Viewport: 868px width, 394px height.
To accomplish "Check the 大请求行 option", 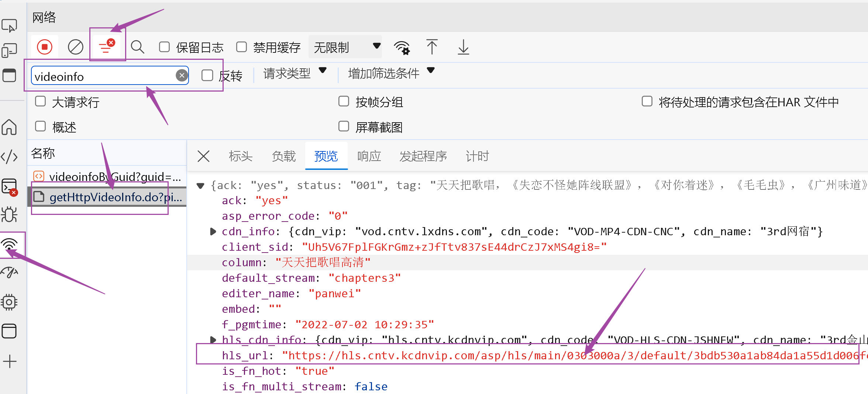I will pos(40,101).
